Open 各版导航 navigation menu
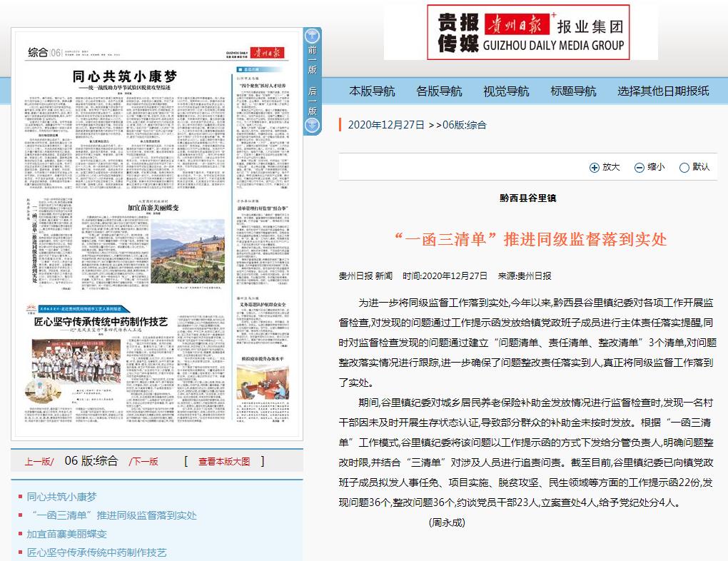728x561 pixels. pos(439,91)
